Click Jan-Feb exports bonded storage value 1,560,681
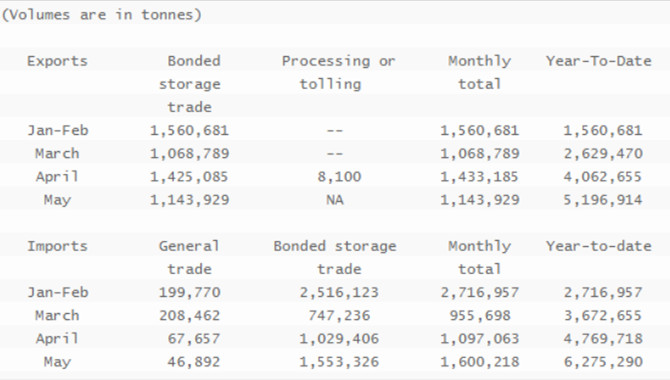The height and width of the screenshot is (380, 670). pyautogui.click(x=189, y=130)
